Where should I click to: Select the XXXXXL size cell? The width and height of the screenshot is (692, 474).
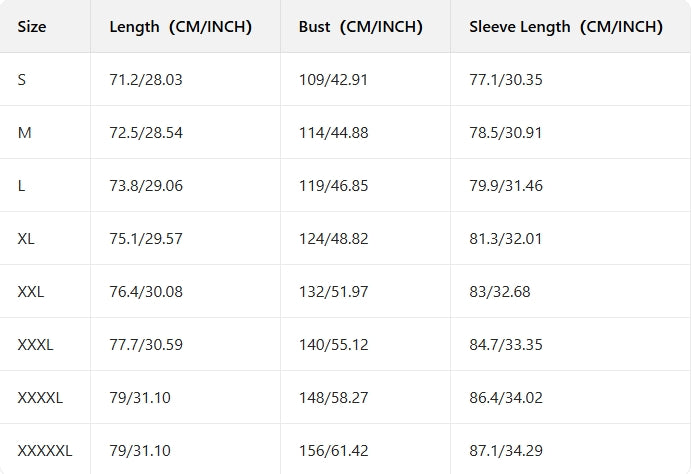45,451
